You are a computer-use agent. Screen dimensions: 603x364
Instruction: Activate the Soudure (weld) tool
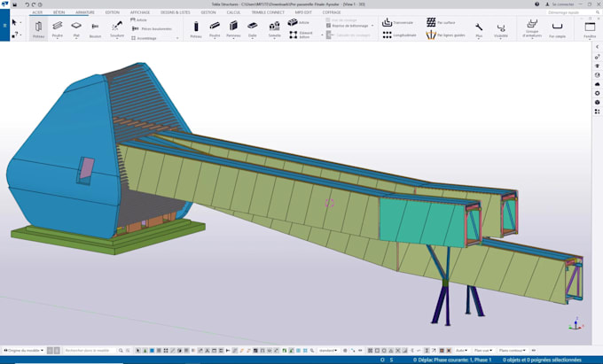pos(116,28)
